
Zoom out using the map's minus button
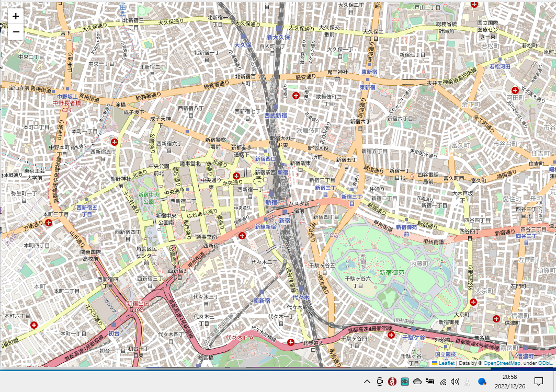click(15, 31)
